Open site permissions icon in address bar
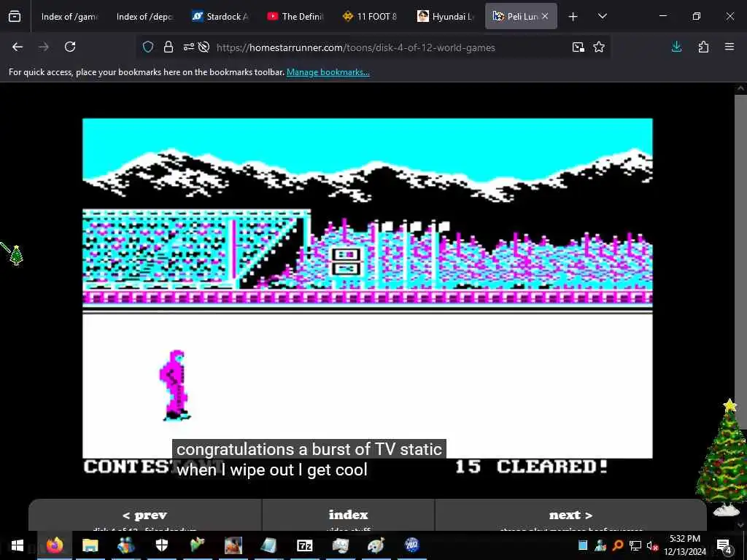Image resolution: width=747 pixels, height=560 pixels. [x=189, y=47]
